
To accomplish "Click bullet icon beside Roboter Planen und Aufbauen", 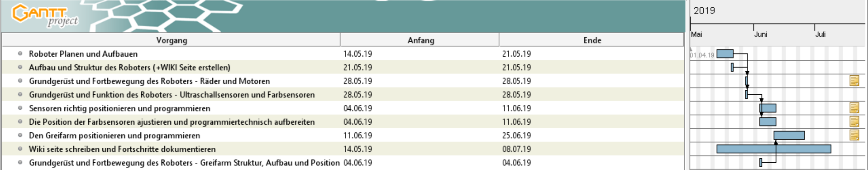I will point(20,53).
